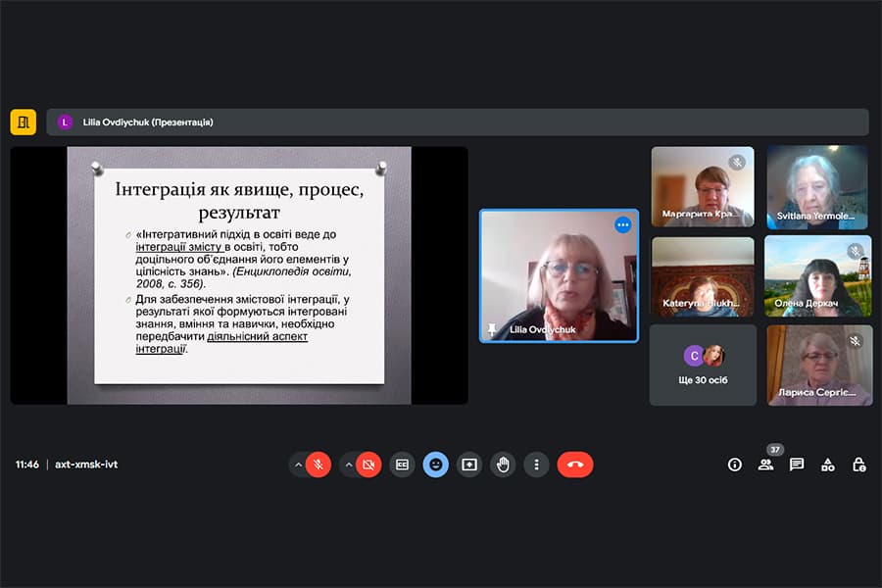Image resolution: width=882 pixels, height=588 pixels.
Task: Open the chat with everyone icon
Action: (797, 465)
